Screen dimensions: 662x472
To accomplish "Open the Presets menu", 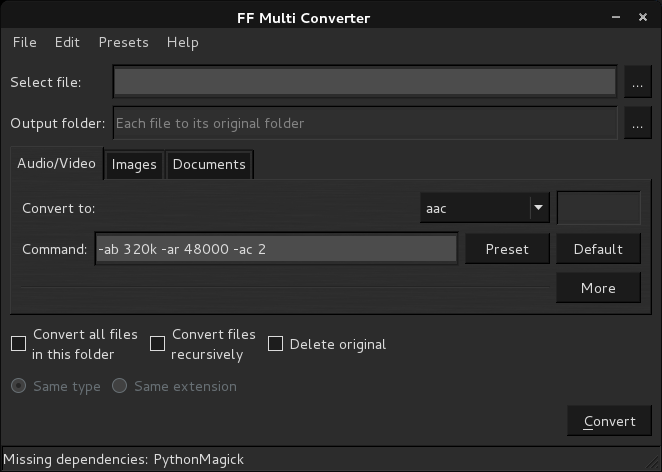I will click(x=123, y=42).
